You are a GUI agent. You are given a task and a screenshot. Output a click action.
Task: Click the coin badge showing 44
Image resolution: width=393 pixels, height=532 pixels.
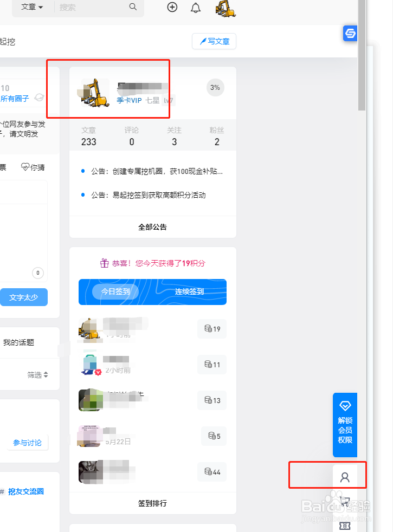click(212, 472)
